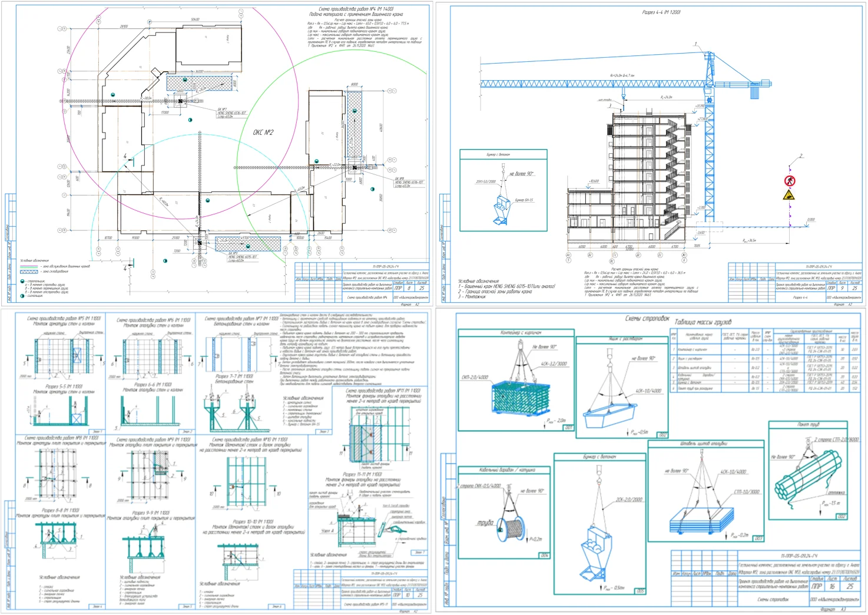Select the no-pedestrians prohibition sign
Image resolution: width=868 pixels, height=615 pixels.
point(790,181)
